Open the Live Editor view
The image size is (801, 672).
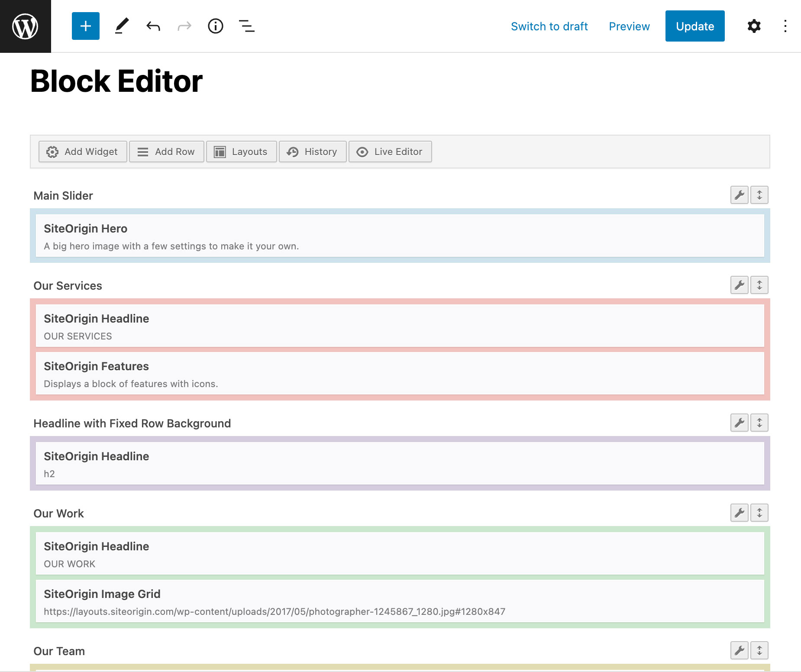(x=390, y=152)
